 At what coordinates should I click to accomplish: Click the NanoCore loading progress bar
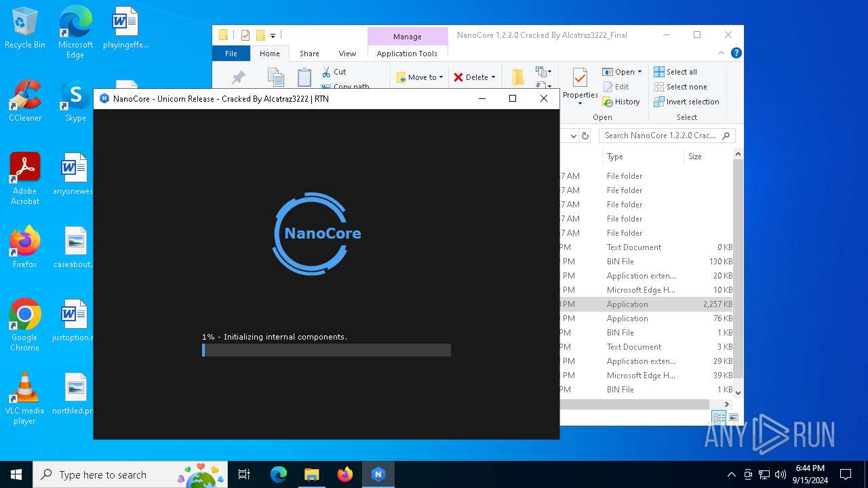(326, 350)
